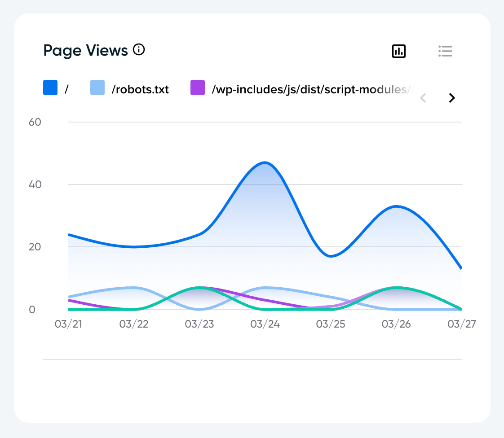Image resolution: width=504 pixels, height=438 pixels.
Task: Toggle the purple /wp-includes series swatch
Action: pyautogui.click(x=198, y=88)
